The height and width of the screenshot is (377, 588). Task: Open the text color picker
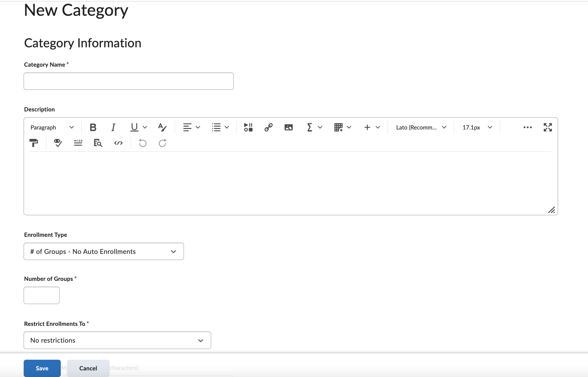tap(162, 127)
